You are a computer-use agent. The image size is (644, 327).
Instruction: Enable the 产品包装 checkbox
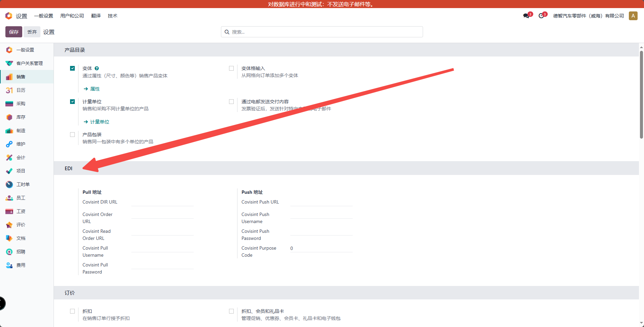(x=72, y=135)
